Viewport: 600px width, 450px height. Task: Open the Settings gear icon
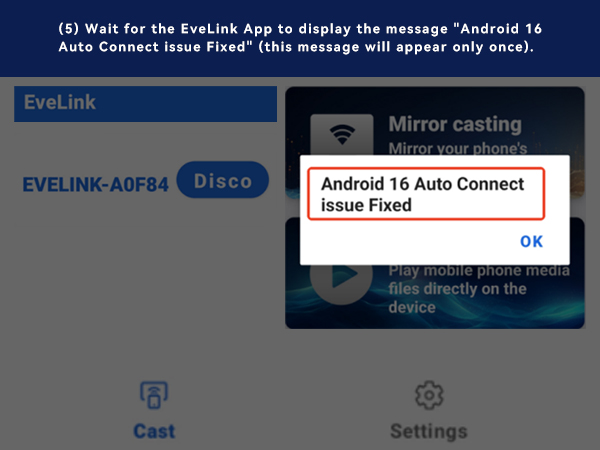click(x=429, y=395)
